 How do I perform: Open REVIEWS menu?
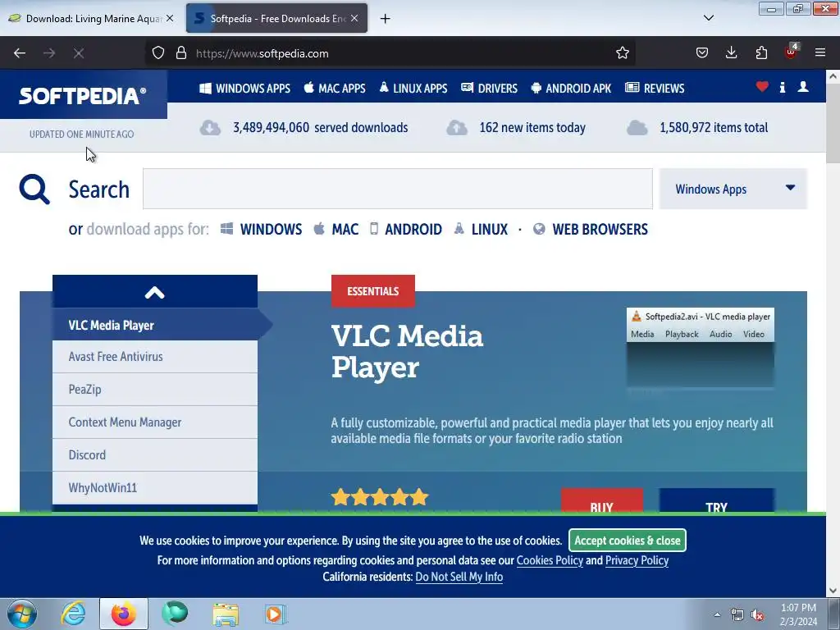tap(655, 89)
